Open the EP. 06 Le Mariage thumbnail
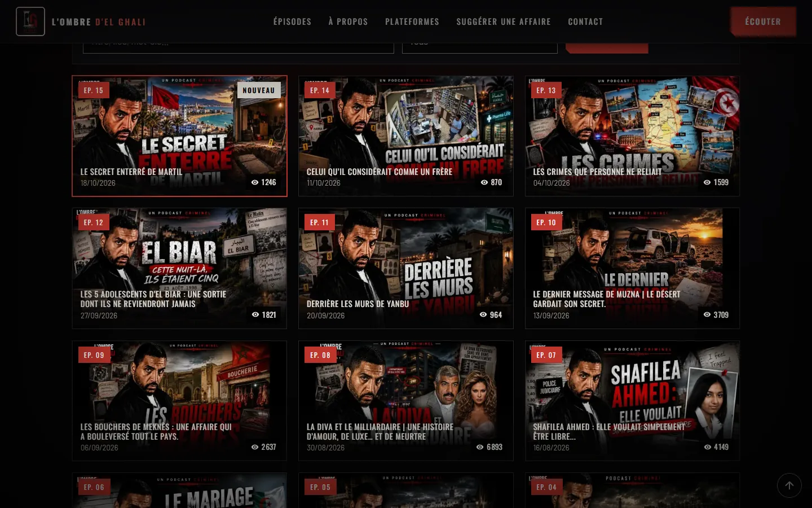The height and width of the screenshot is (508, 812). (179, 491)
